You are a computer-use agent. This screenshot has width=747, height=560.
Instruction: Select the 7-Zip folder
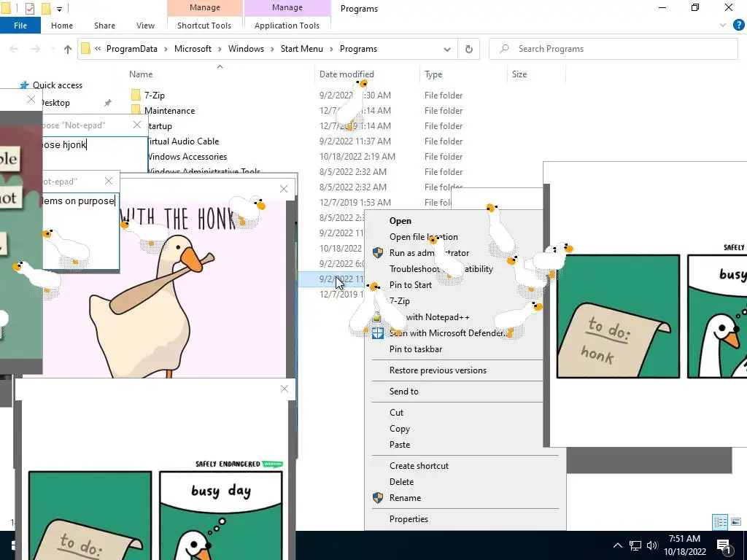tap(155, 96)
